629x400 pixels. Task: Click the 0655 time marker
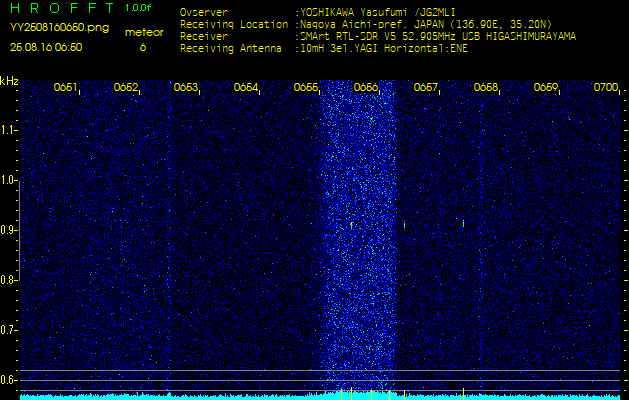pyautogui.click(x=306, y=87)
